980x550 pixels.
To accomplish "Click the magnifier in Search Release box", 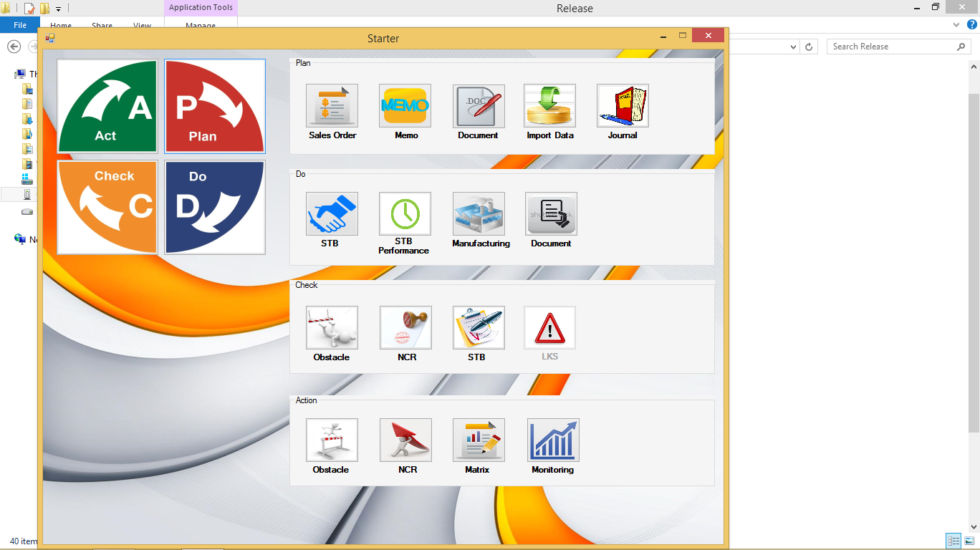I will pyautogui.click(x=961, y=47).
